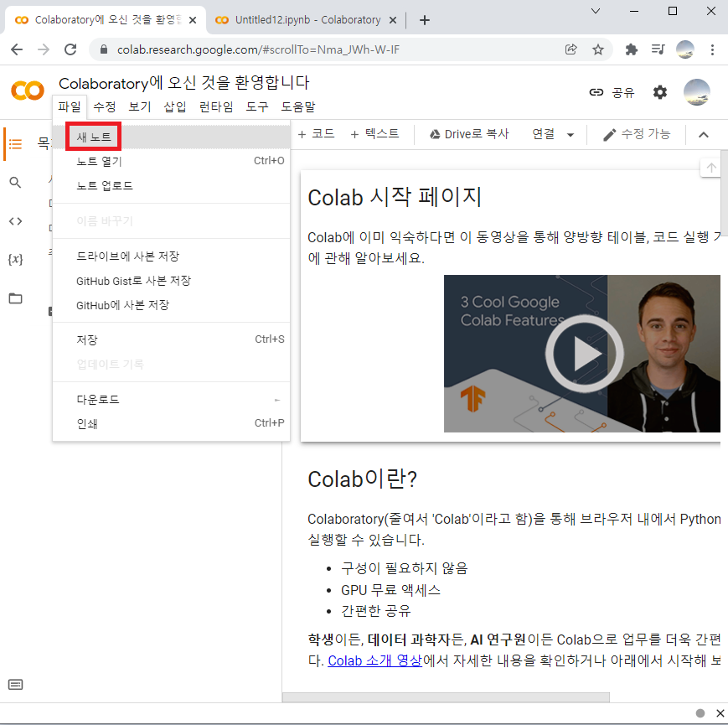Select 노트 업로드 menu item
The width and height of the screenshot is (728, 725).
(x=172, y=185)
